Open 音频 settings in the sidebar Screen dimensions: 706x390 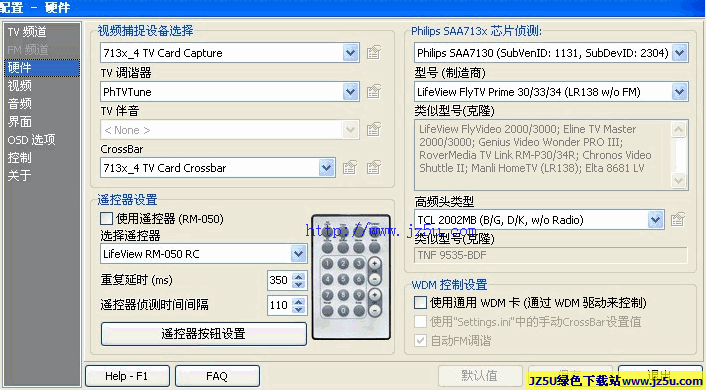[x=42, y=104]
